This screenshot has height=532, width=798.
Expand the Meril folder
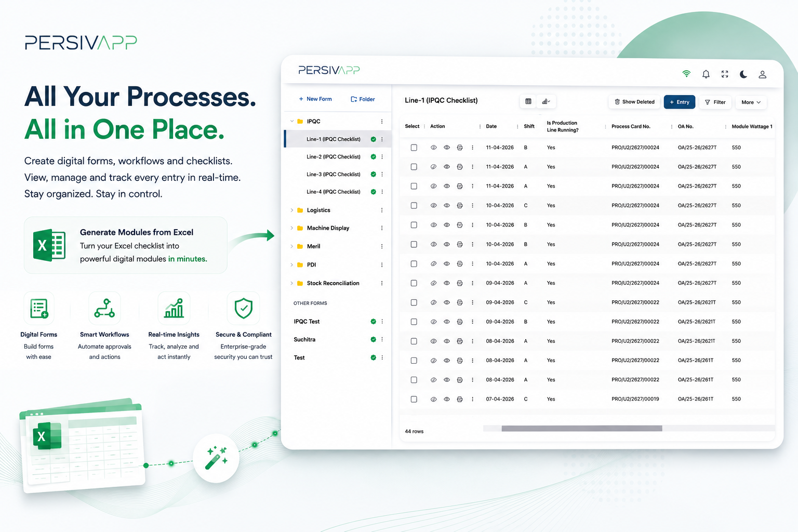292,246
